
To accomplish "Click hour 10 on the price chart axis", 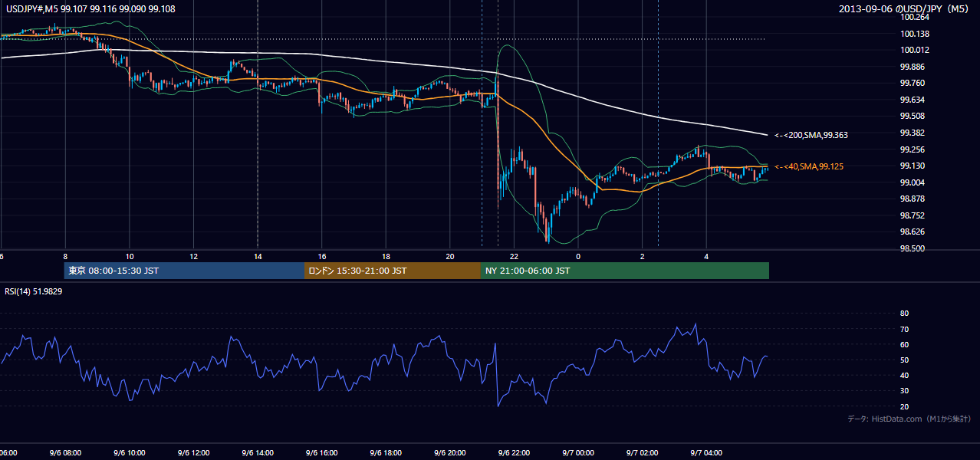I will click(130, 256).
